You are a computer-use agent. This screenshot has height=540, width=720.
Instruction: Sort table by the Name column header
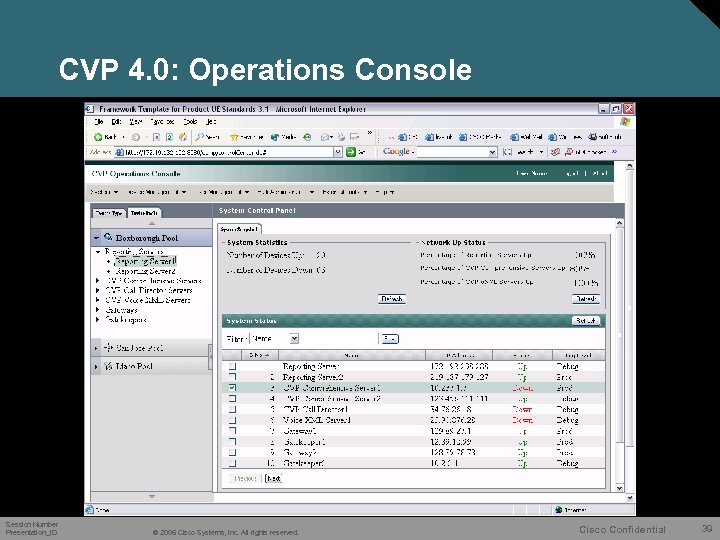[352, 355]
